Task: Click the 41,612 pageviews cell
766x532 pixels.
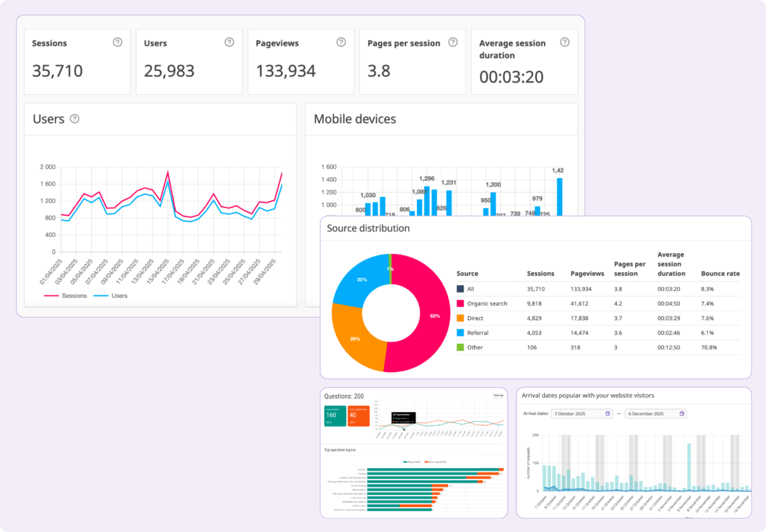Action: [579, 303]
